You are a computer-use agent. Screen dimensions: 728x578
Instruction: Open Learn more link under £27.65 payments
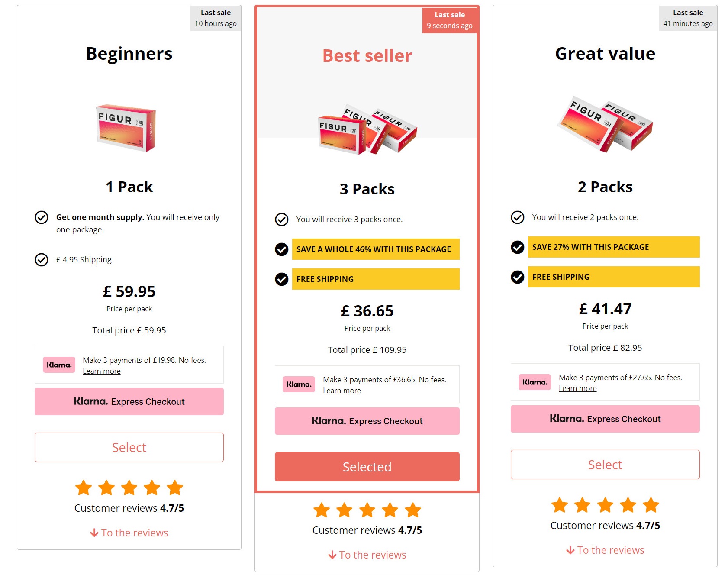pos(578,388)
